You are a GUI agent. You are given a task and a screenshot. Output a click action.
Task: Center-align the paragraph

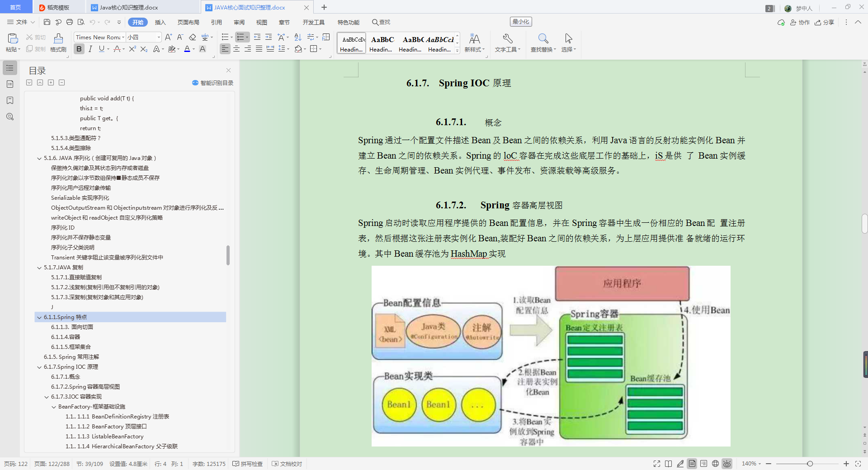tap(236, 49)
